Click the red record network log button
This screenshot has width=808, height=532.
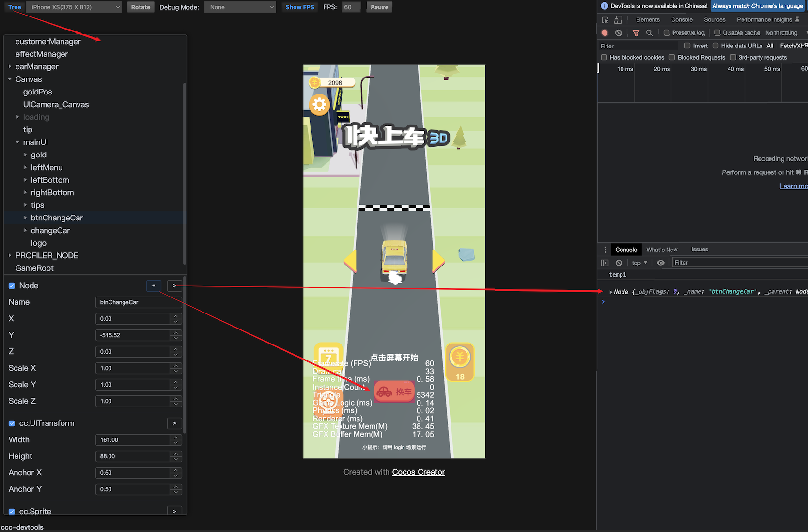click(604, 33)
